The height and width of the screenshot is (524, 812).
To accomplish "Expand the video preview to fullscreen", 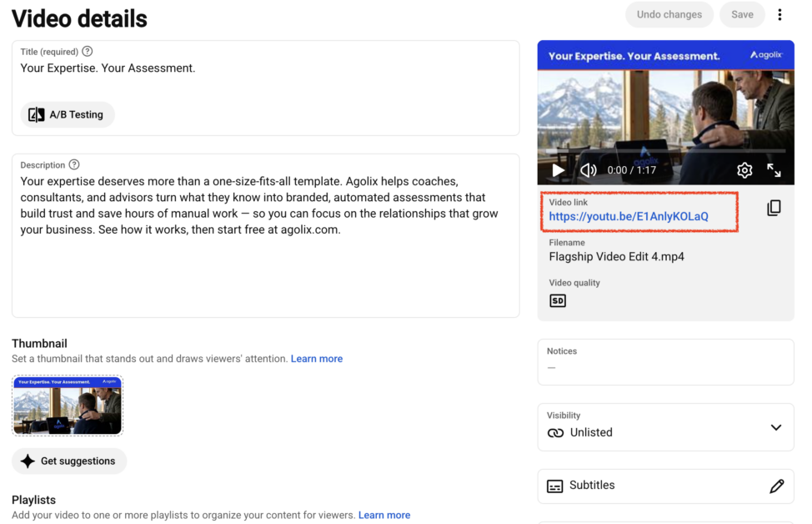I will click(x=774, y=170).
